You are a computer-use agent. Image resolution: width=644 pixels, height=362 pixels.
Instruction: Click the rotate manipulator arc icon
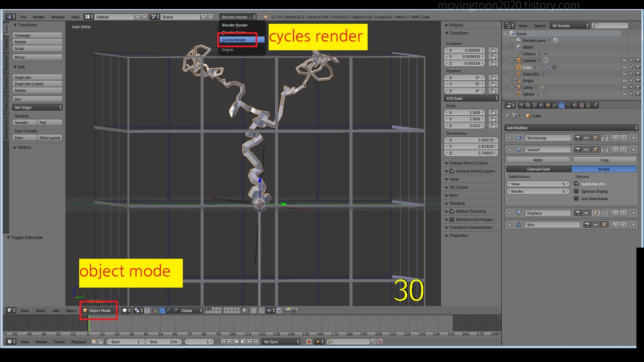click(169, 310)
